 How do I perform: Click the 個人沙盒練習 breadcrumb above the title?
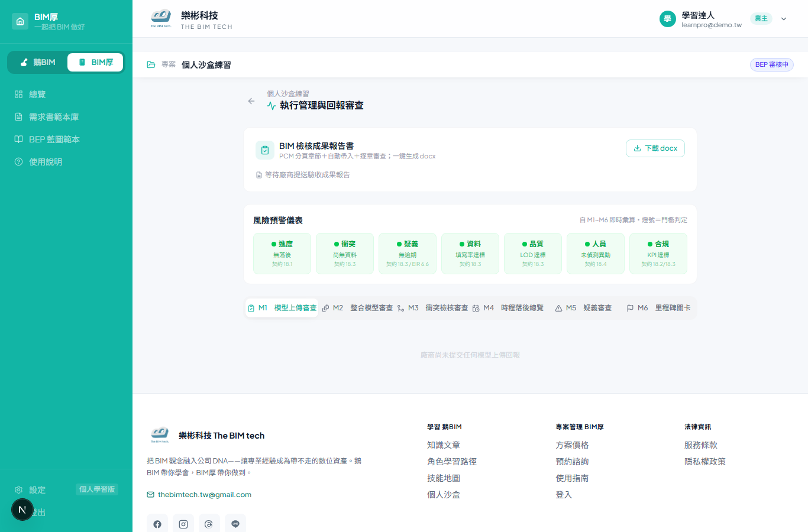coord(287,93)
